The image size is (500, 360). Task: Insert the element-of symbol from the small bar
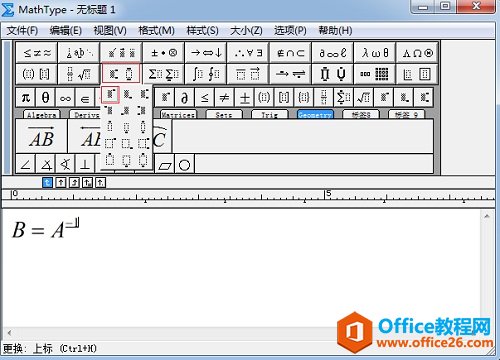pos(85,98)
